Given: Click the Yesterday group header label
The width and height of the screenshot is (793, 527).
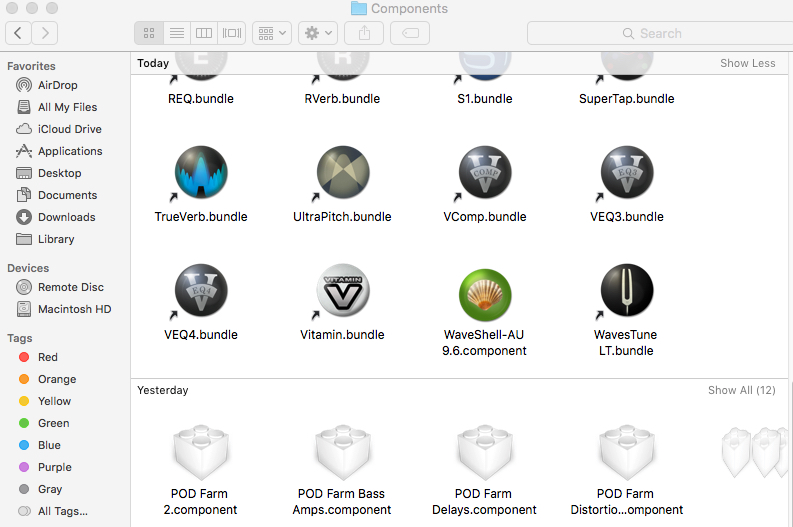Looking at the screenshot, I should [163, 390].
